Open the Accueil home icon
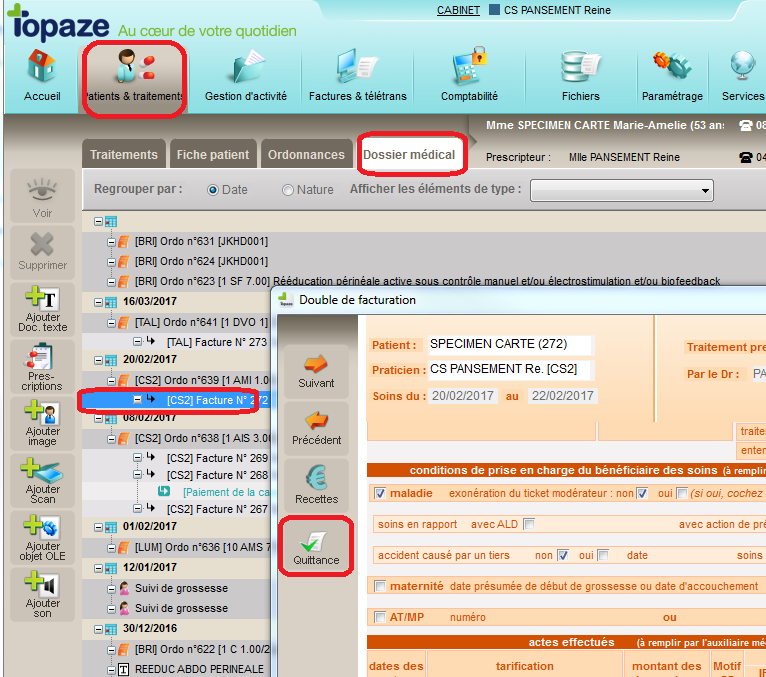Screen dimensions: 766x677 click(42, 76)
